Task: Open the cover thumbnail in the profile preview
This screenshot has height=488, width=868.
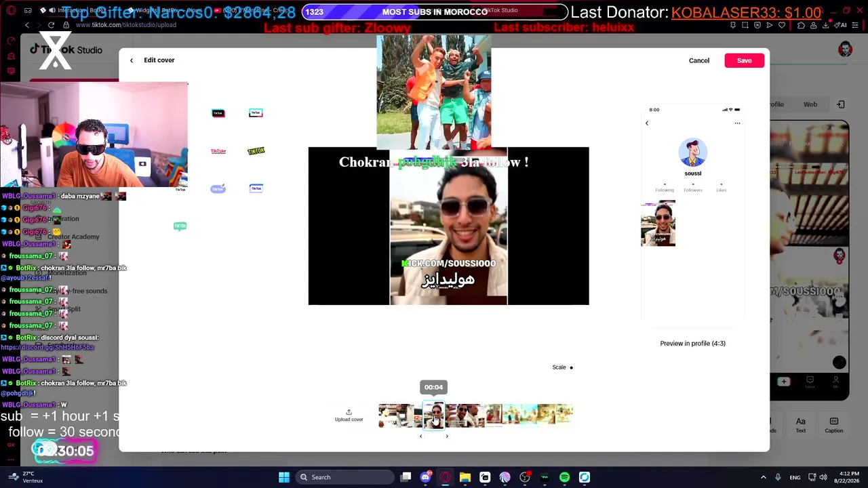Action: 658,224
